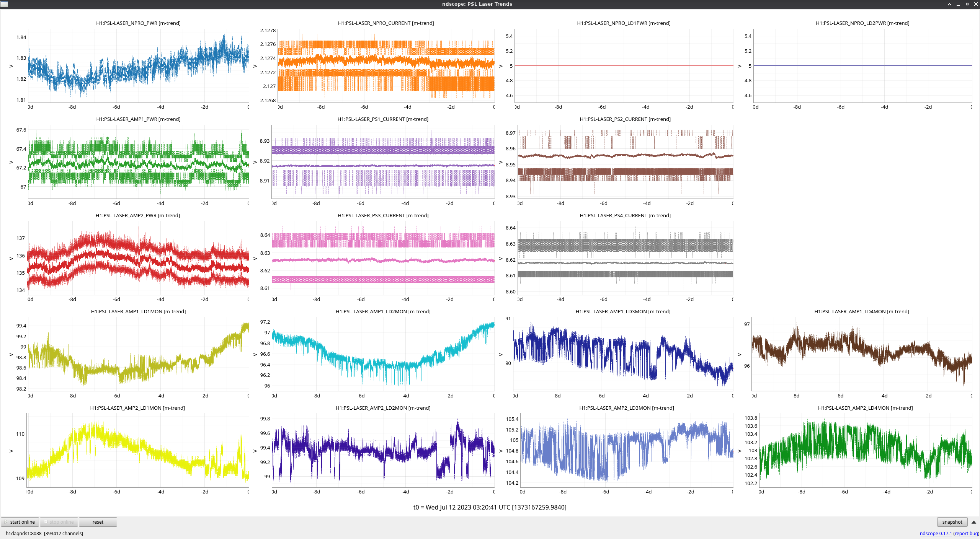Take a snapshot of the plots
980x539 pixels.
click(952, 522)
